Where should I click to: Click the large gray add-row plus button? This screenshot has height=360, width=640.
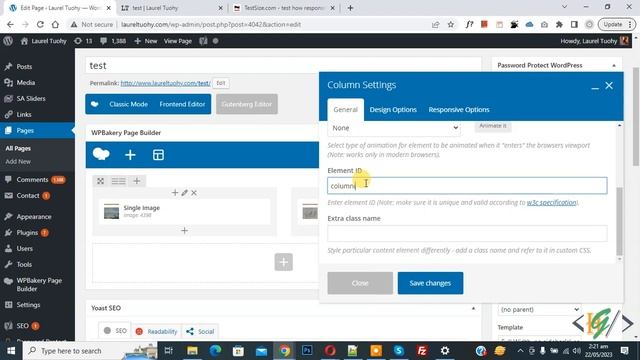pyautogui.click(x=284, y=262)
